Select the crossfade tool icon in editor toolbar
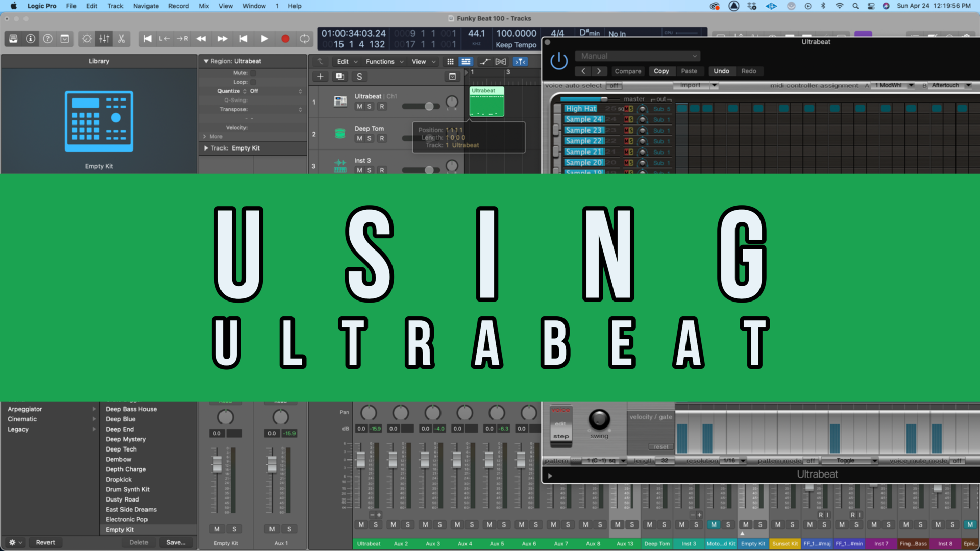 [x=500, y=61]
